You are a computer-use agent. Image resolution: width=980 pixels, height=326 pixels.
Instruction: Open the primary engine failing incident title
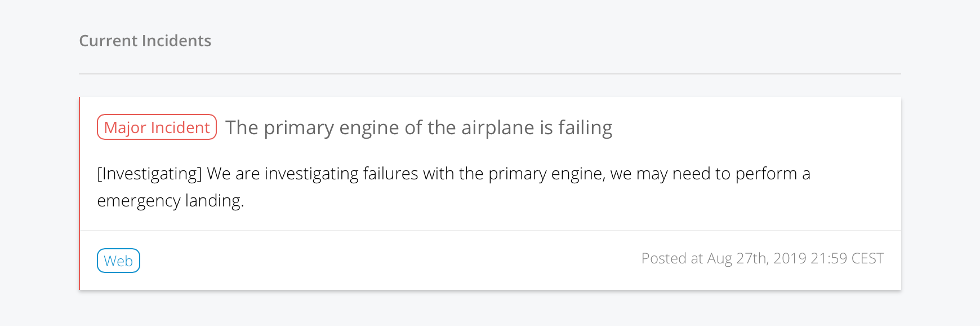pyautogui.click(x=418, y=127)
